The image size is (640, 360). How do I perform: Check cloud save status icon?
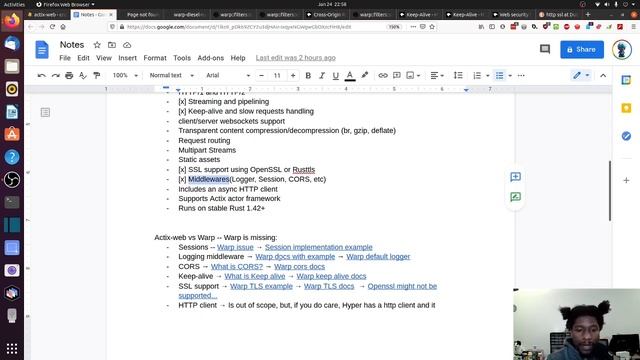[x=127, y=45]
